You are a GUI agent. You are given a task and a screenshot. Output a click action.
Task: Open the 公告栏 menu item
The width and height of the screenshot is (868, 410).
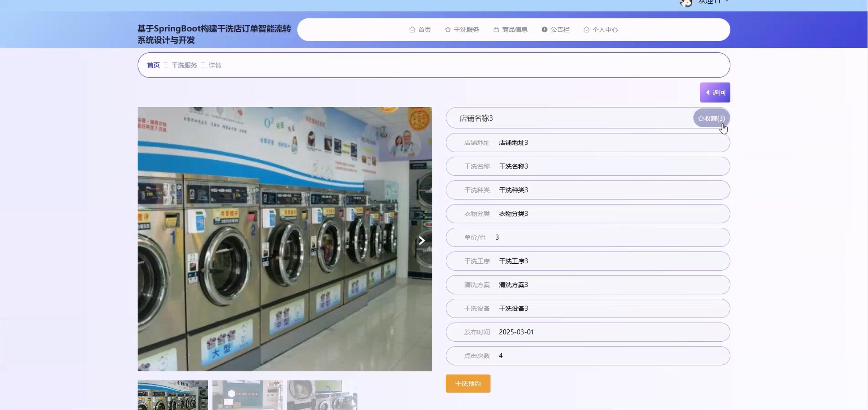click(560, 30)
